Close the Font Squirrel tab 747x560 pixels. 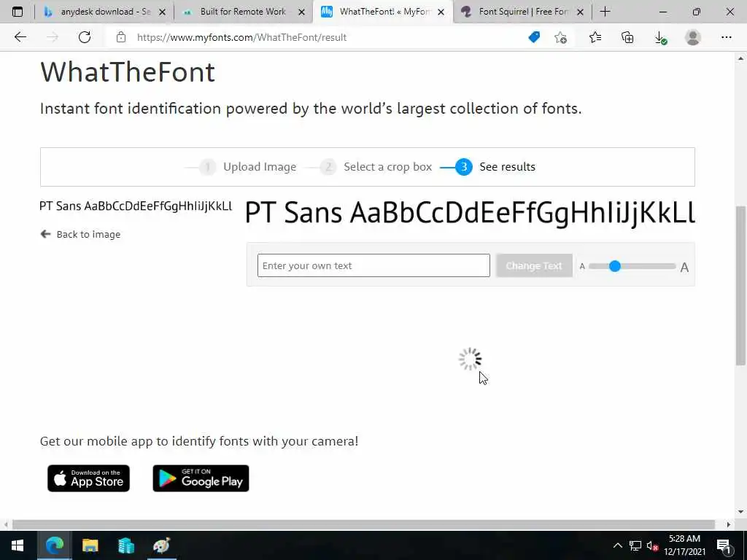tap(580, 12)
